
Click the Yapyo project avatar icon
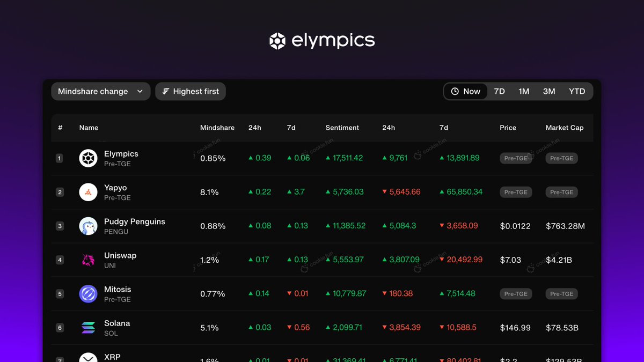pos(89,192)
